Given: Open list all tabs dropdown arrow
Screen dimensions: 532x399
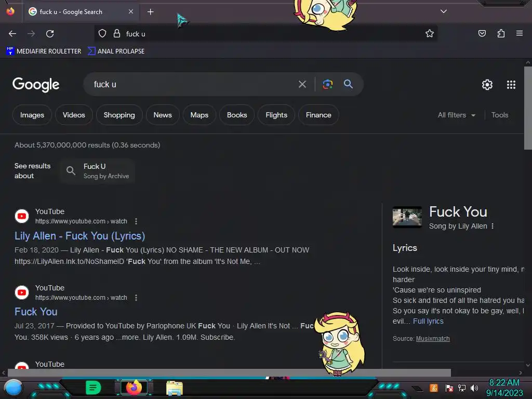Looking at the screenshot, I should point(444,11).
